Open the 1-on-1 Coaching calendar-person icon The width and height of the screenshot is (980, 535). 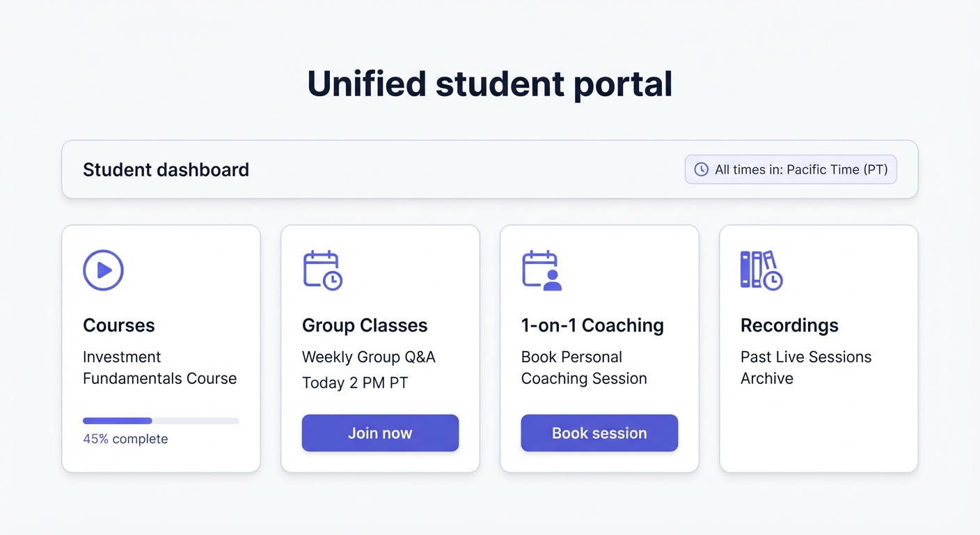point(542,270)
